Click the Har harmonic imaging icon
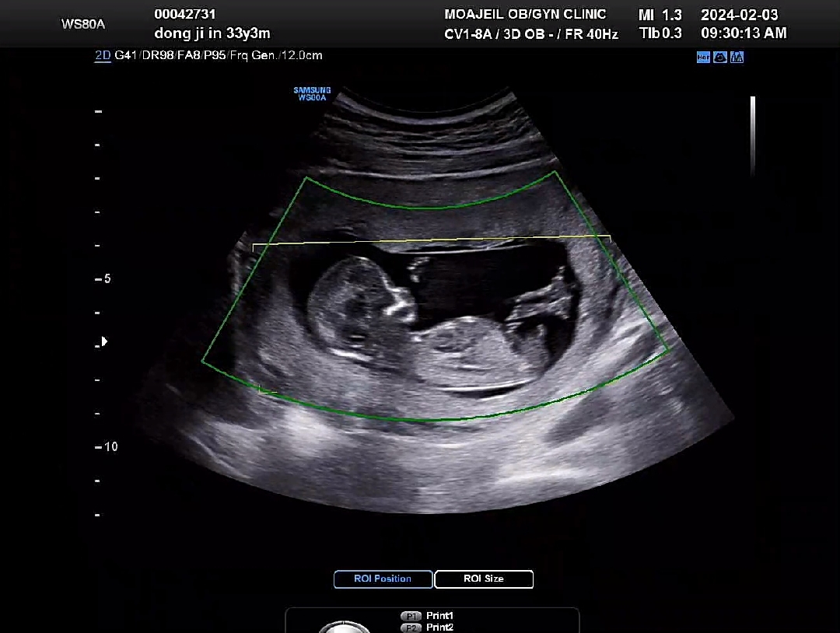Screen dimensions: 840x633 tap(703, 57)
